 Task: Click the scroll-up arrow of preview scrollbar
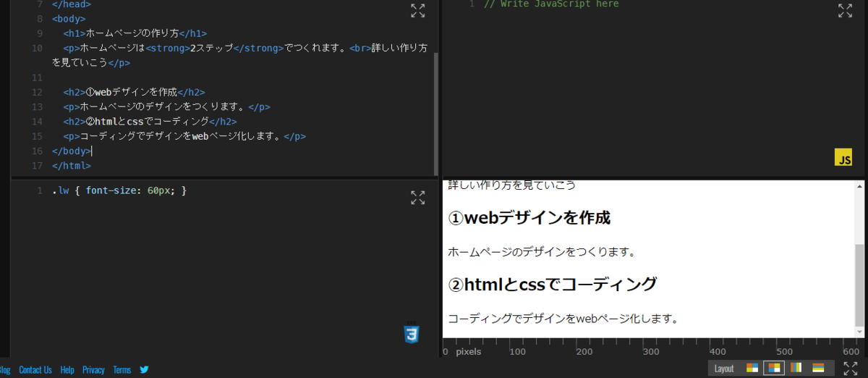pyautogui.click(x=859, y=185)
